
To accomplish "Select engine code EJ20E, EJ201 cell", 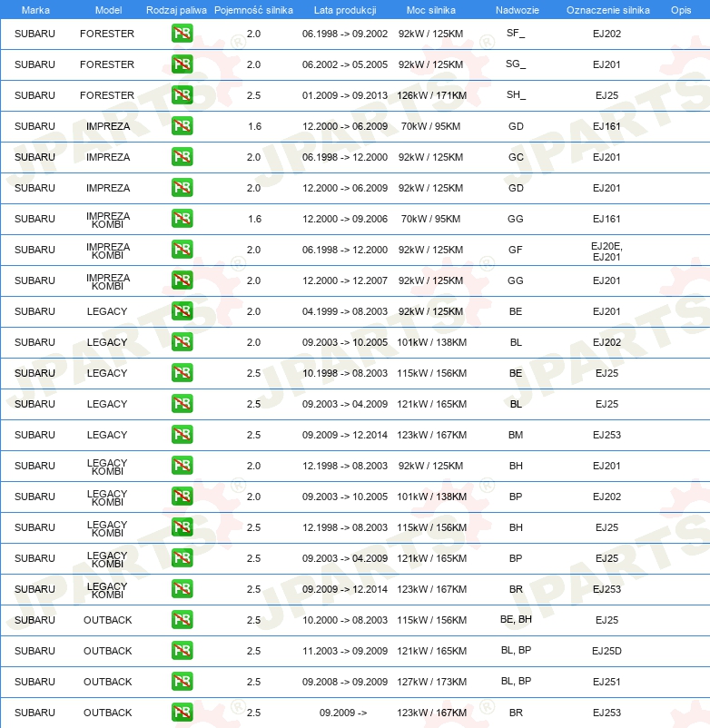I will click(x=606, y=251).
